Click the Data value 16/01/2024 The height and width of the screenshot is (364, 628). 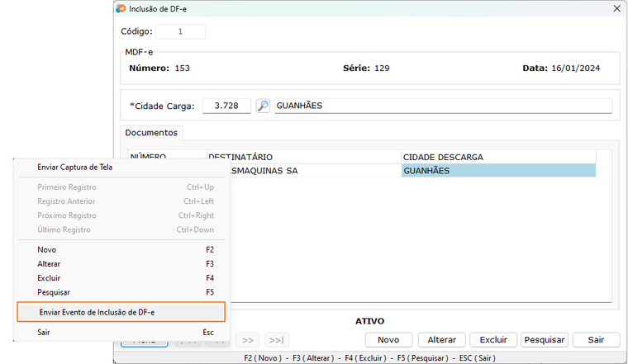576,69
